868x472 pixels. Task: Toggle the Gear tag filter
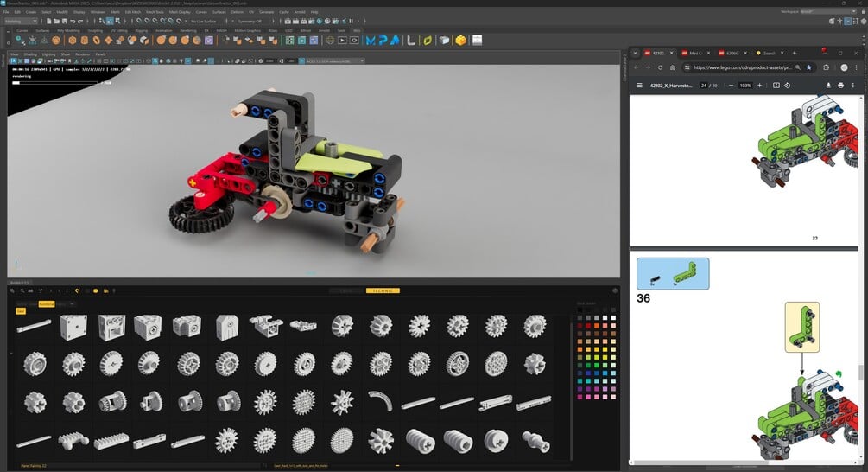point(21,311)
